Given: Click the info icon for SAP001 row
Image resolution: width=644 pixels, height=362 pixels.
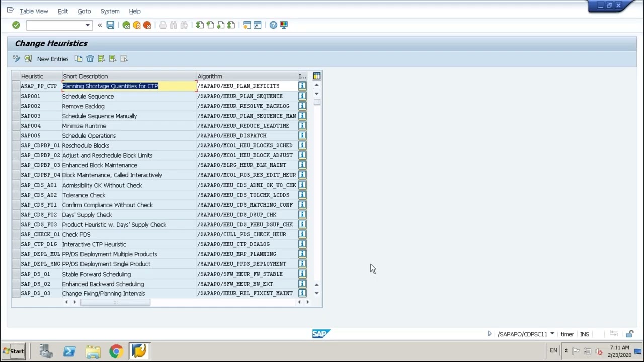Looking at the screenshot, I should (302, 96).
